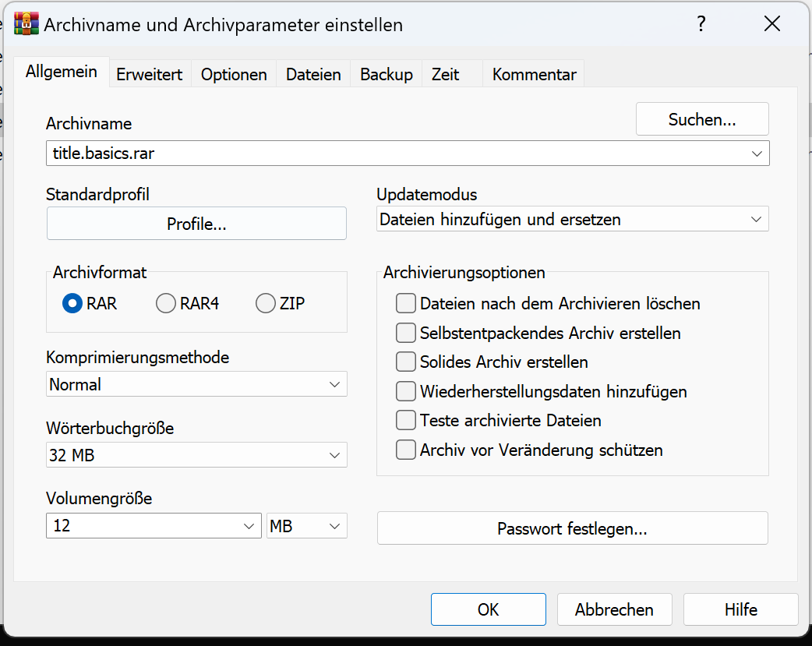Enable Wiederherstellungsdaten hinzufügen checkbox
Viewport: 812px width, 646px height.
[405, 391]
